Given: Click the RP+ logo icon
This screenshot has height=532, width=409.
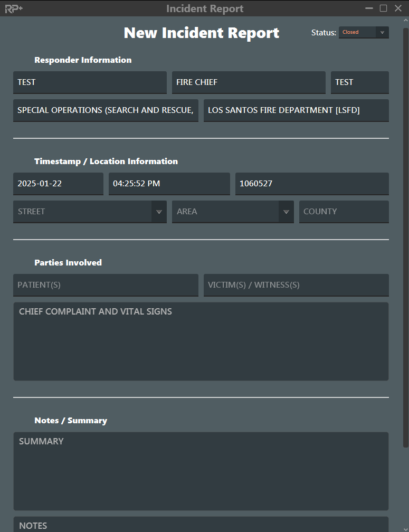Looking at the screenshot, I should coord(14,8).
